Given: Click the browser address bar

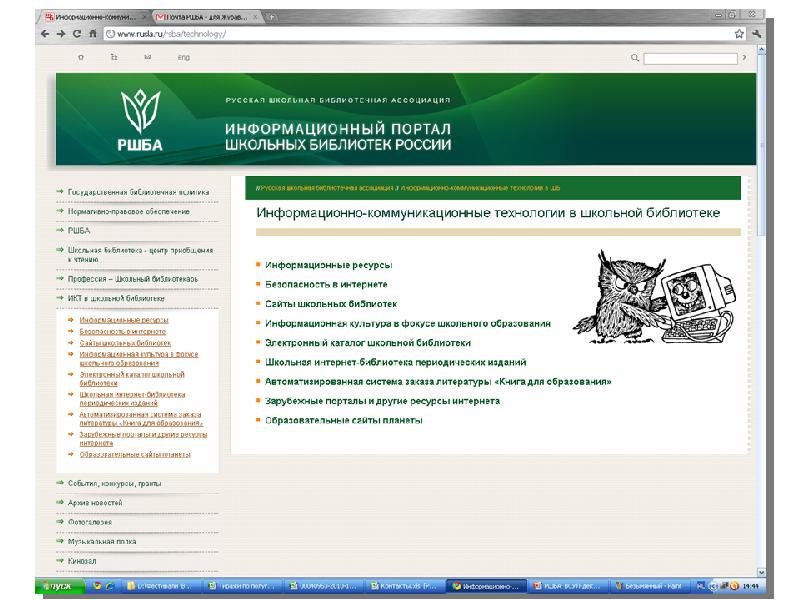Looking at the screenshot, I should 420,33.
